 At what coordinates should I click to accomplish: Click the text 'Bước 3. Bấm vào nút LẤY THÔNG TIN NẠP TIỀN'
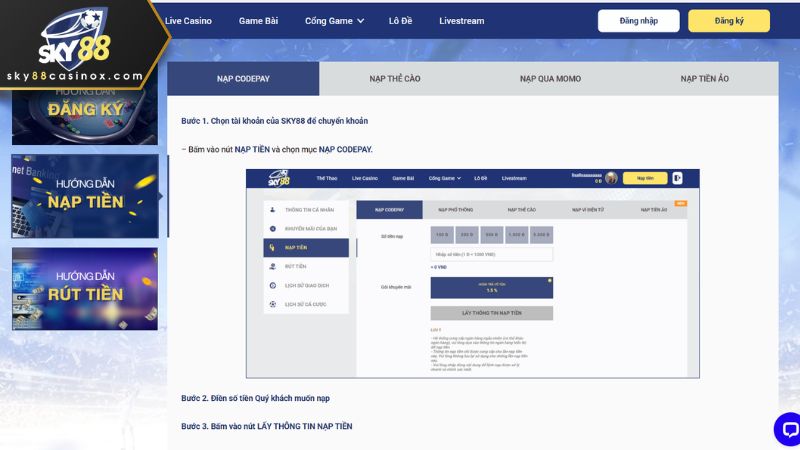click(x=267, y=426)
